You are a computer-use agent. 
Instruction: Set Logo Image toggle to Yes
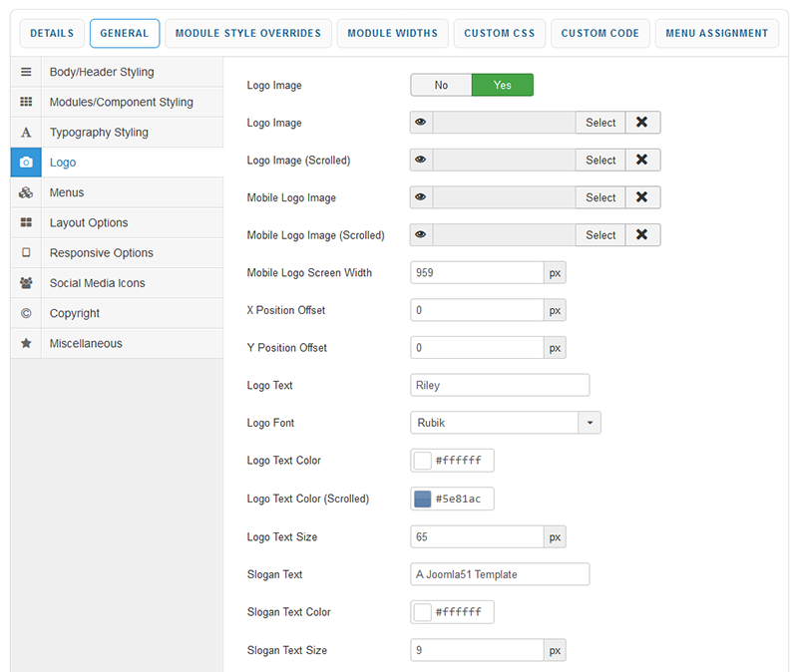click(502, 85)
